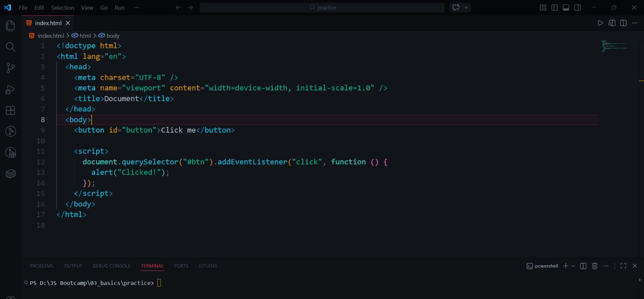Open the Source Control view
The width and height of the screenshot is (644, 299).
point(10,68)
